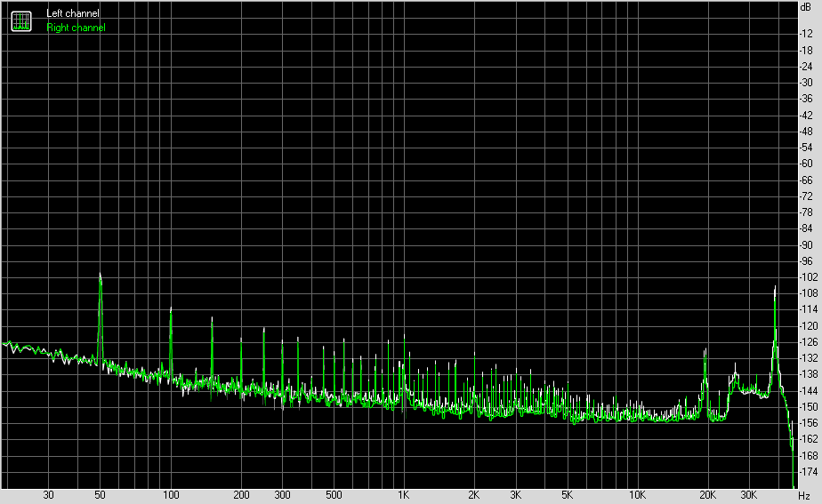The height and width of the screenshot is (504, 822).
Task: Click the 30 frequency axis label
Action: click(x=48, y=495)
